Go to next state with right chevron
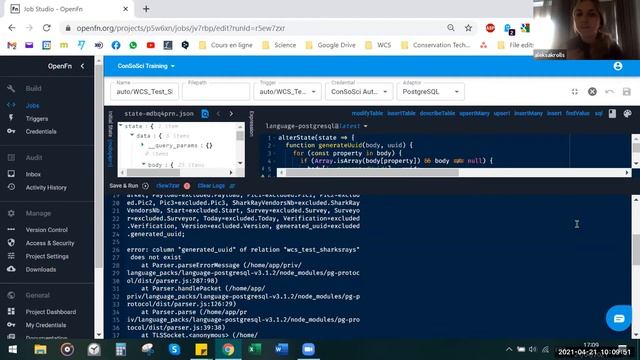The image size is (640, 360). tap(231, 114)
